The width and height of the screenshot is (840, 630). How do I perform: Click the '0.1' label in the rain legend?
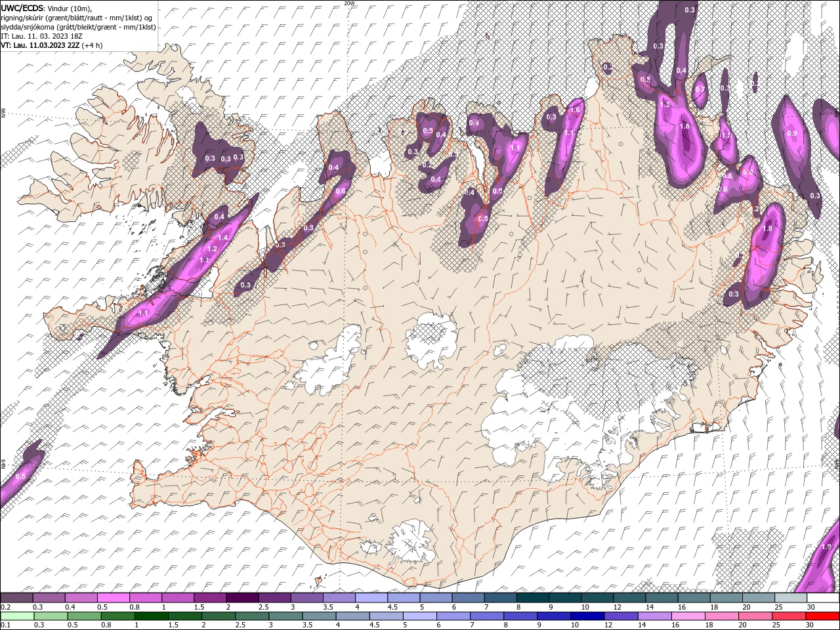click(5, 625)
